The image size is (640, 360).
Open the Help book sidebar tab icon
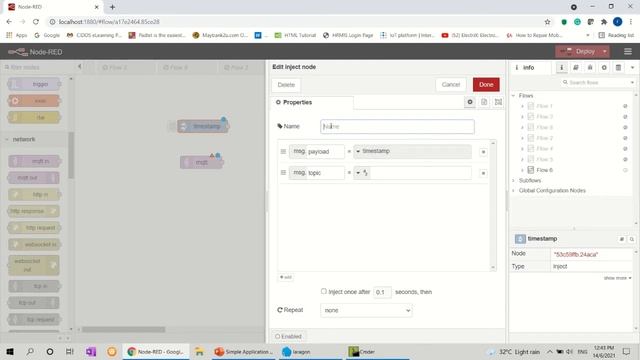coord(576,67)
